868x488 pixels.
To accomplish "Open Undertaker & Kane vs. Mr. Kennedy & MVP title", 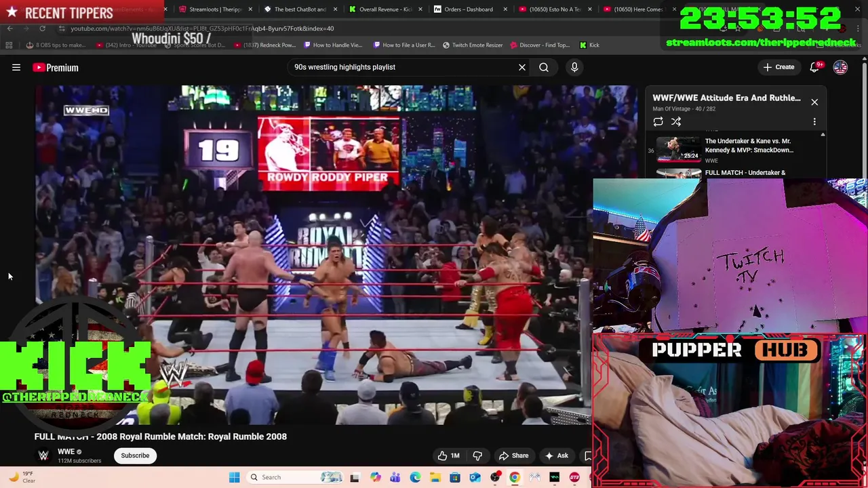I will tap(749, 146).
